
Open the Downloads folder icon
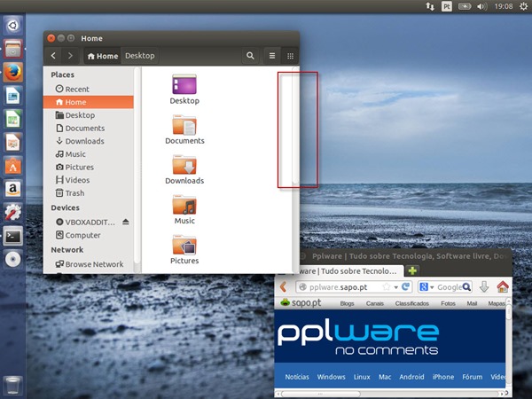click(184, 165)
